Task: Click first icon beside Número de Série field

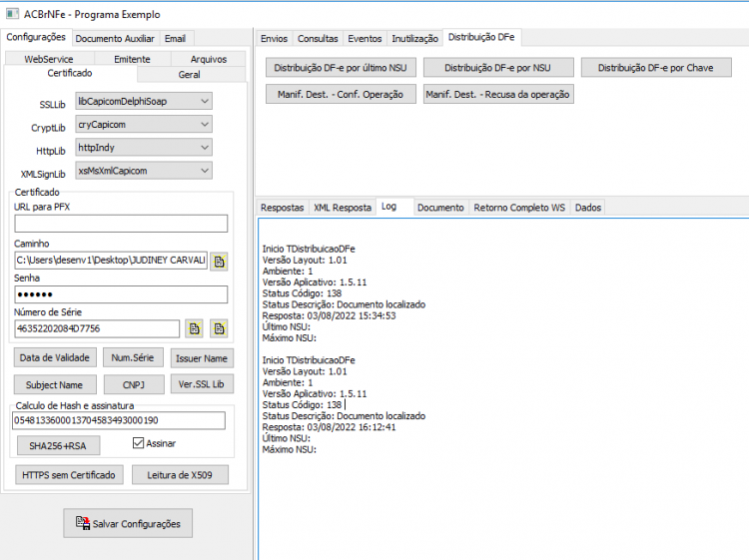Action: tap(194, 328)
